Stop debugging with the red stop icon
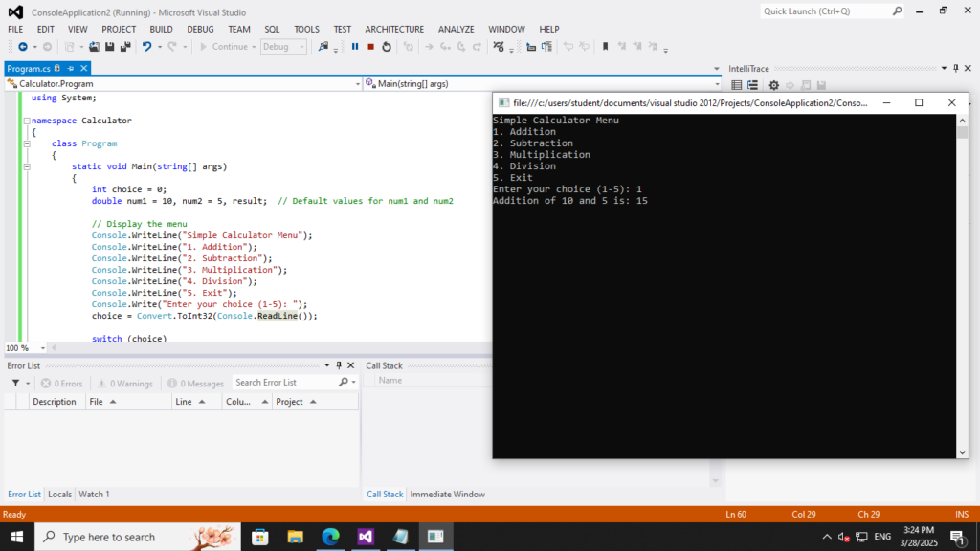Image resolution: width=980 pixels, height=551 pixels. [x=370, y=47]
